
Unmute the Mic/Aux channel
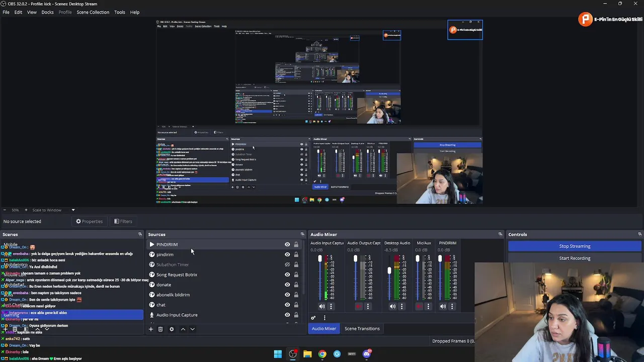click(x=419, y=306)
